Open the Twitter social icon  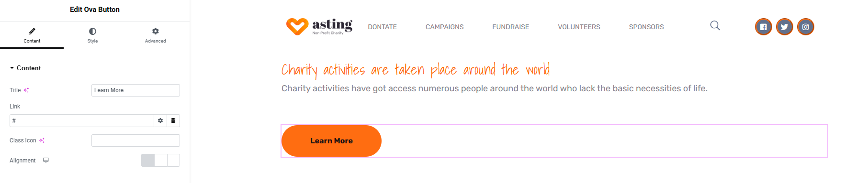[785, 27]
